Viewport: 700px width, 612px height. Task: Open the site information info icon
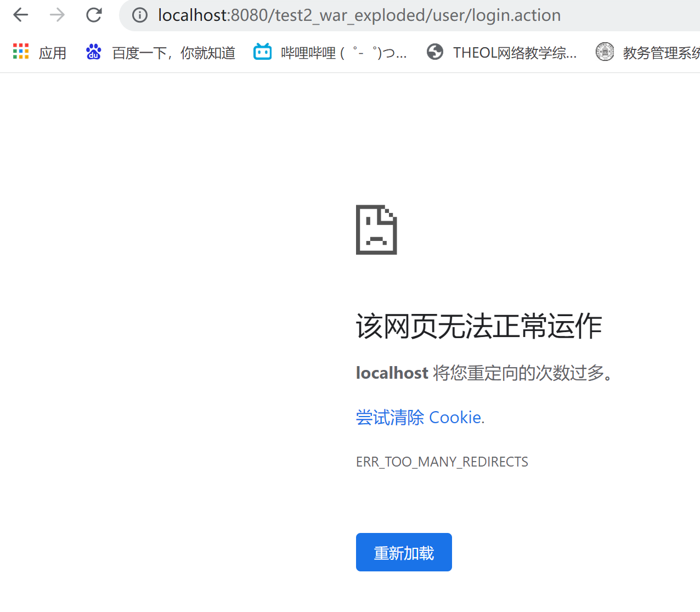click(139, 15)
